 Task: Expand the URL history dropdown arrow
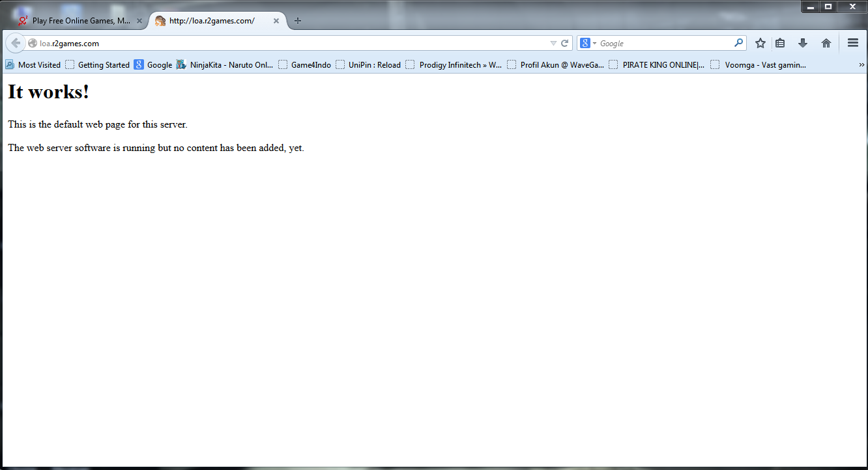point(553,44)
